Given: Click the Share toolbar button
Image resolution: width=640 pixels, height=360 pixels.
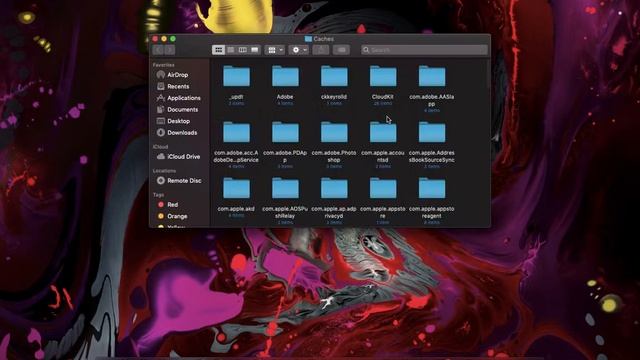Looking at the screenshot, I should coord(321,50).
